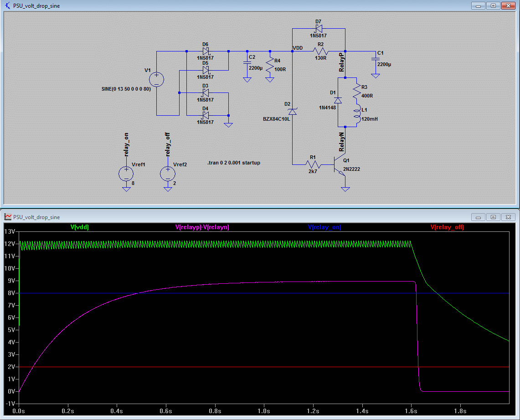Click the V[relay_off] trace label
This screenshot has height=420, width=520.
click(447, 227)
